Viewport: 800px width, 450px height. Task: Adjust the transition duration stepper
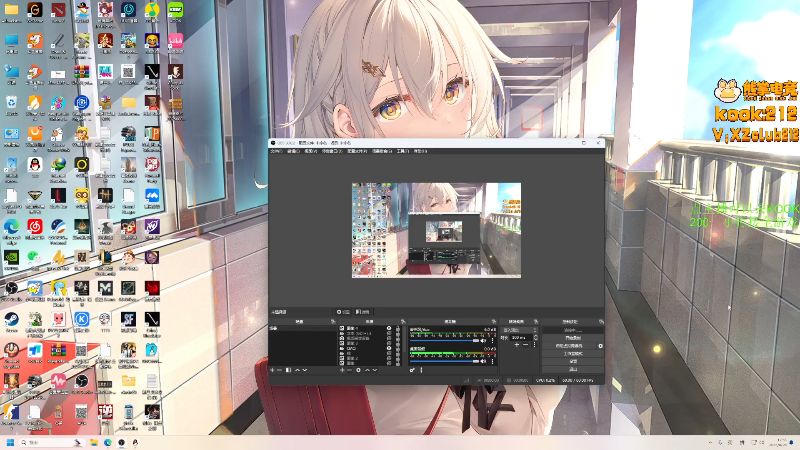pyautogui.click(x=536, y=338)
